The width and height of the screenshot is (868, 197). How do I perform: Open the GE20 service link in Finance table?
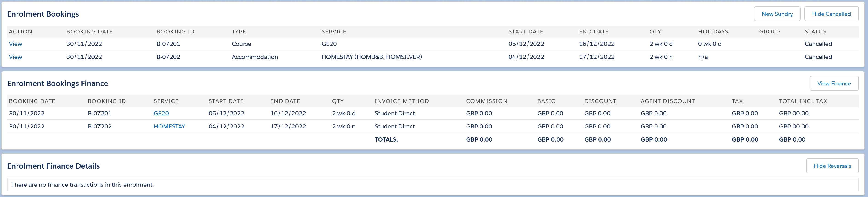click(x=161, y=113)
